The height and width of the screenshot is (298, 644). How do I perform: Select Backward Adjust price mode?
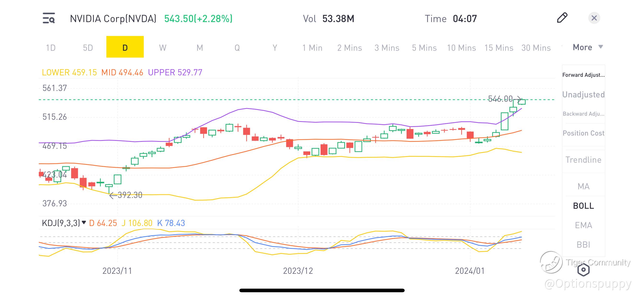583,114
